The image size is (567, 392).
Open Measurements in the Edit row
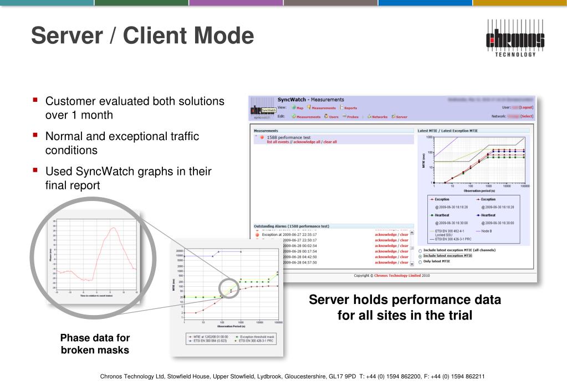tap(309, 117)
